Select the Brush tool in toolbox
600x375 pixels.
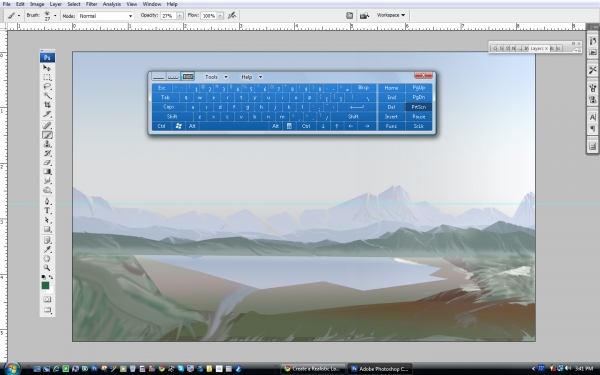[47, 135]
